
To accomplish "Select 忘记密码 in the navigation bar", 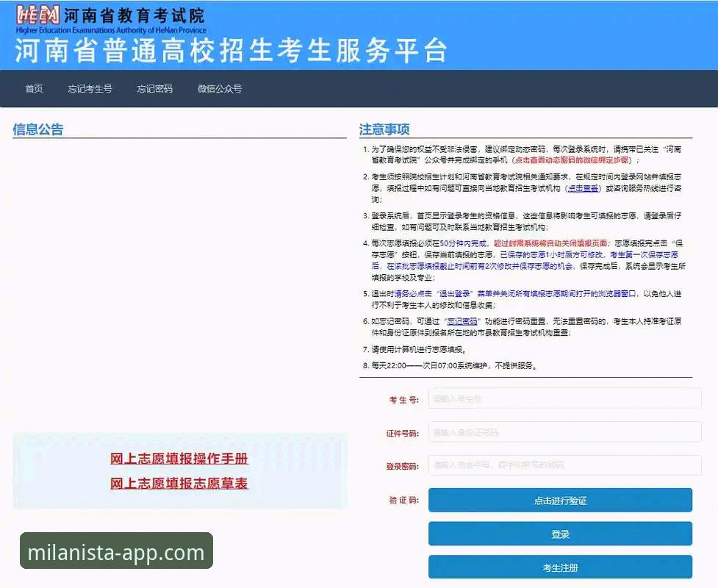I will click(155, 89).
